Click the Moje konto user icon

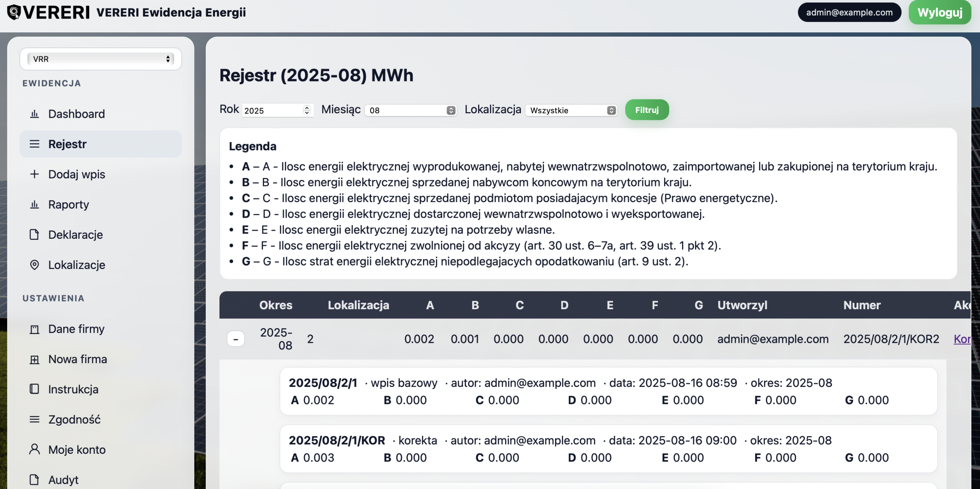[34, 449]
